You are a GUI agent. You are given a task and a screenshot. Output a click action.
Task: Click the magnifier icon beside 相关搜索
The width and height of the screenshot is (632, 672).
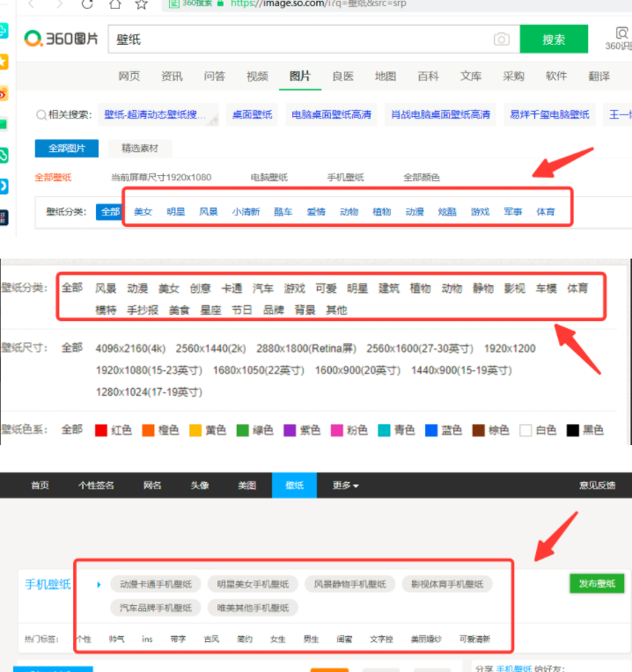coord(41,115)
